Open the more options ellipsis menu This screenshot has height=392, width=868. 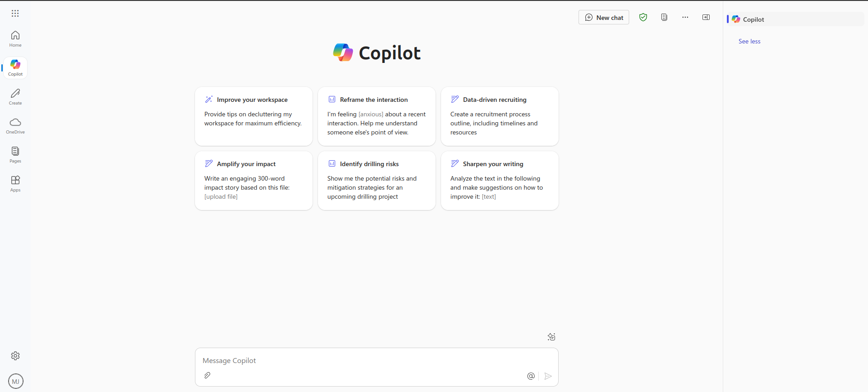click(685, 17)
